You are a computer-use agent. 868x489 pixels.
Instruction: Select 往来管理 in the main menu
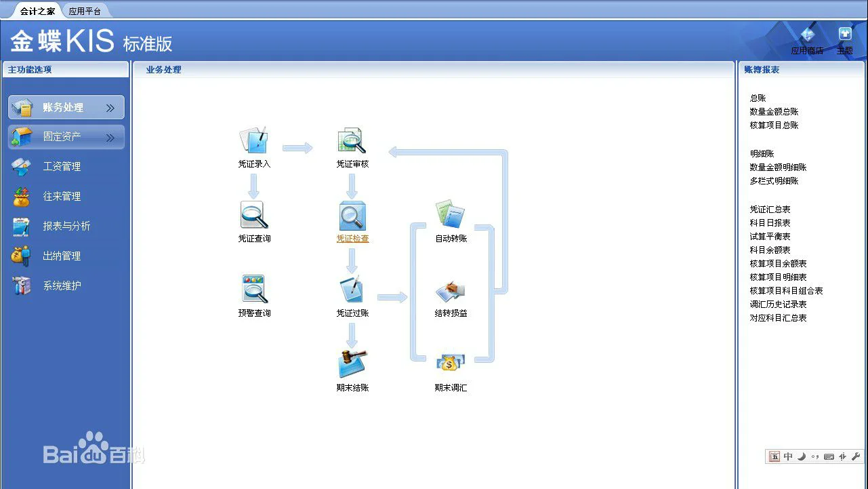[x=62, y=196]
